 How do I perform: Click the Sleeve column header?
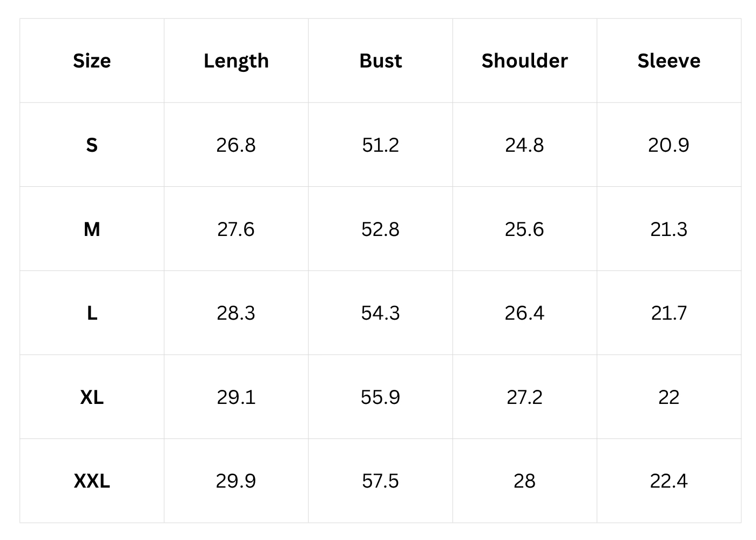[x=669, y=60]
